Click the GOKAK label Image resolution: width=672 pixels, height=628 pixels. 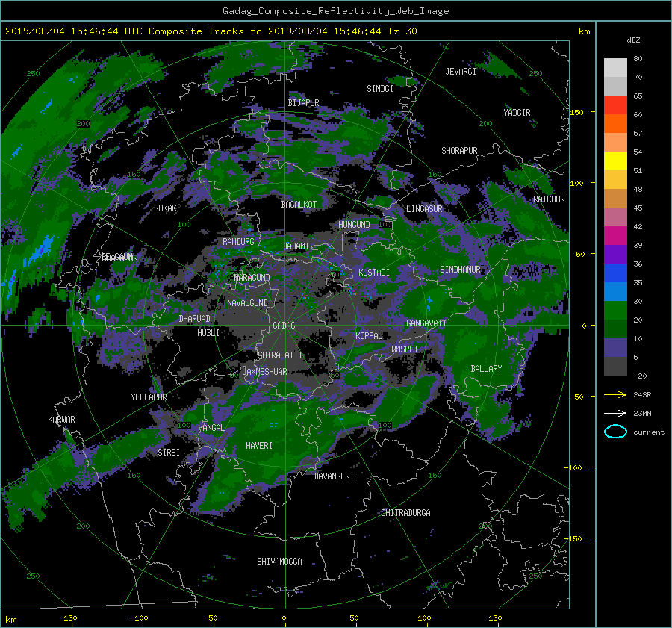[166, 208]
